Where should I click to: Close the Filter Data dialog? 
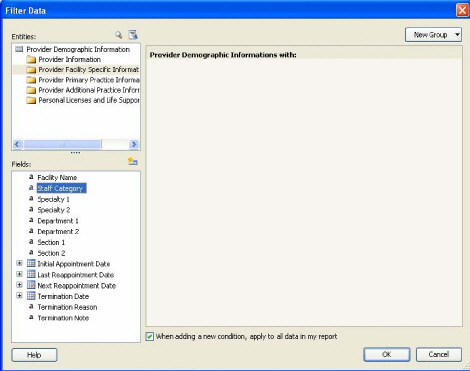pos(462,10)
